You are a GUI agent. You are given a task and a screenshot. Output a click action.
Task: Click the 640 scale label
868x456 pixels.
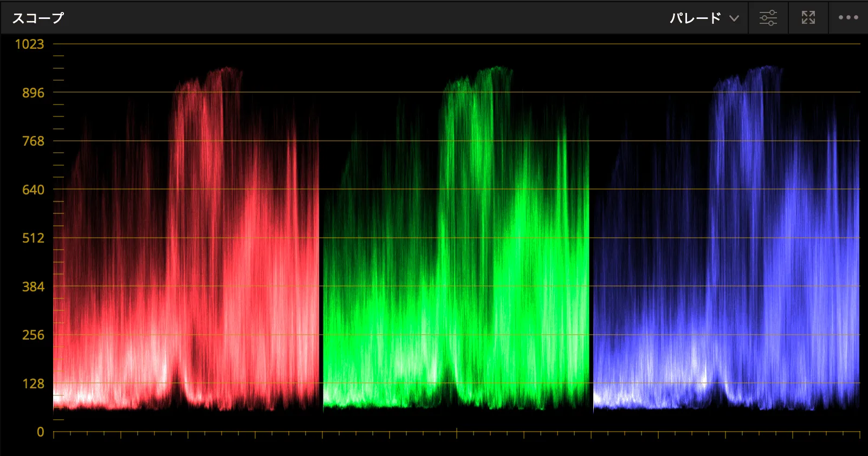pos(33,190)
